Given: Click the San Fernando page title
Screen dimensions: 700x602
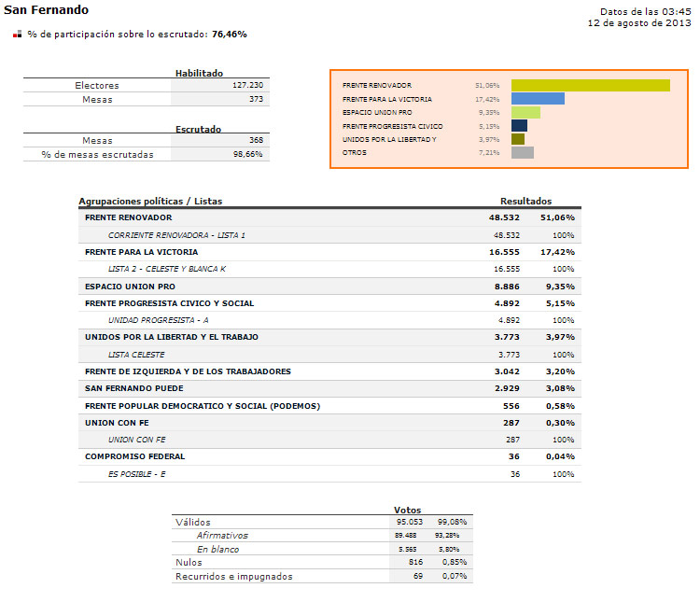Looking at the screenshot, I should 47,10.
